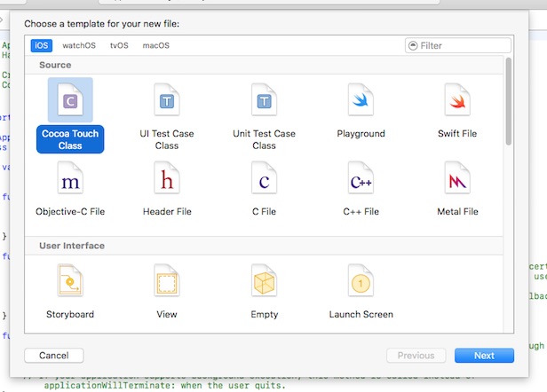Image resolution: width=547 pixels, height=392 pixels.
Task: Select the C++ File template icon
Action: click(x=361, y=177)
